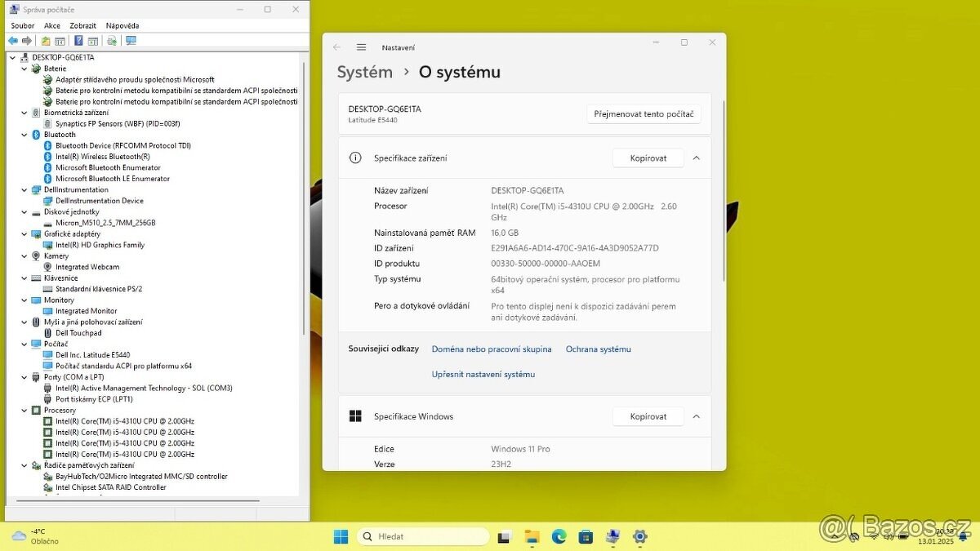
Task: Collapse the Specifikace zařízení section chevron
Action: click(x=696, y=158)
